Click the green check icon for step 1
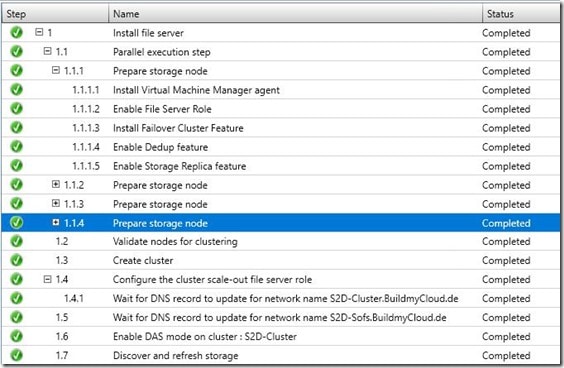Screen dimensions: 564x368 coord(16,32)
